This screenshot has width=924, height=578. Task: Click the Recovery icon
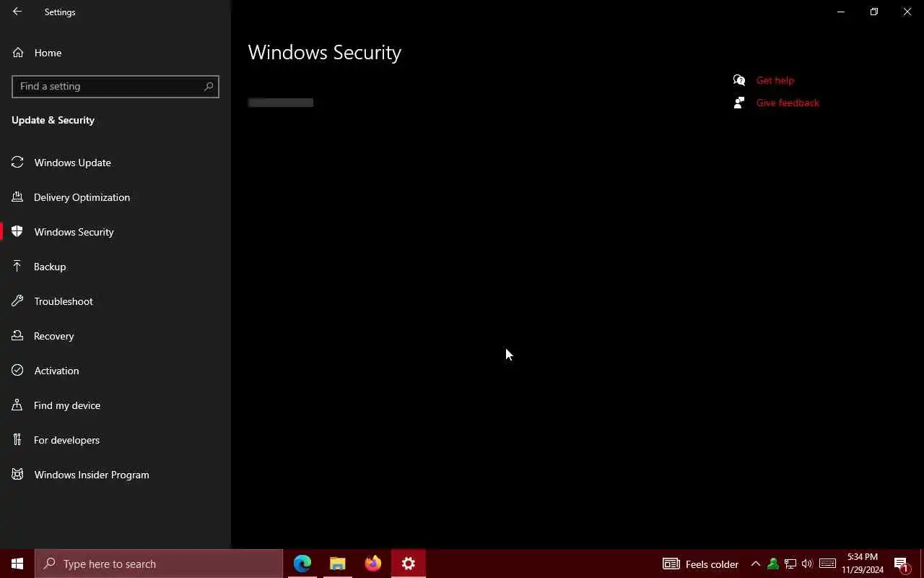(18, 336)
